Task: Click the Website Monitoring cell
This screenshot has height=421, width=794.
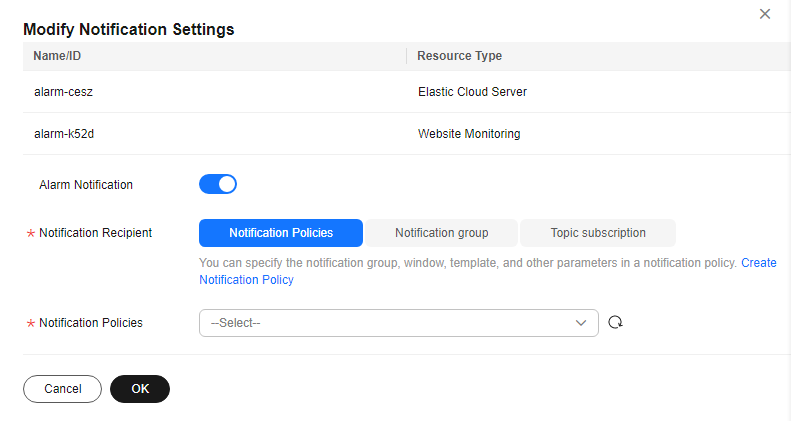Action: [x=468, y=134]
